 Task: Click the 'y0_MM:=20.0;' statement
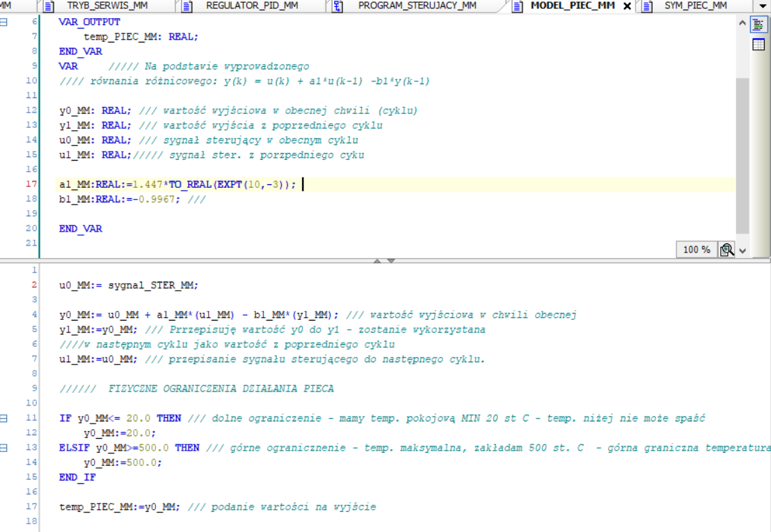coord(120,433)
